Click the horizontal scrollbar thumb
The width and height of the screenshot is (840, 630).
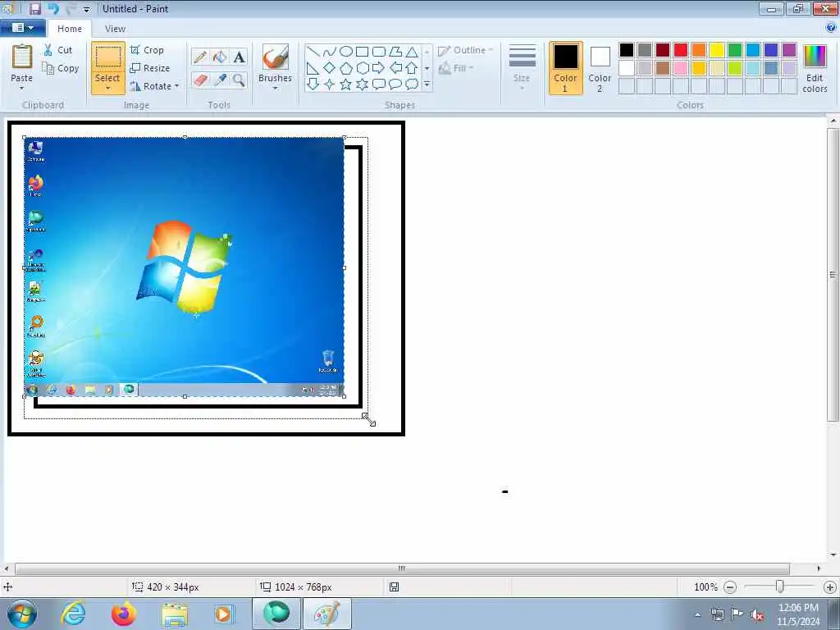402,568
